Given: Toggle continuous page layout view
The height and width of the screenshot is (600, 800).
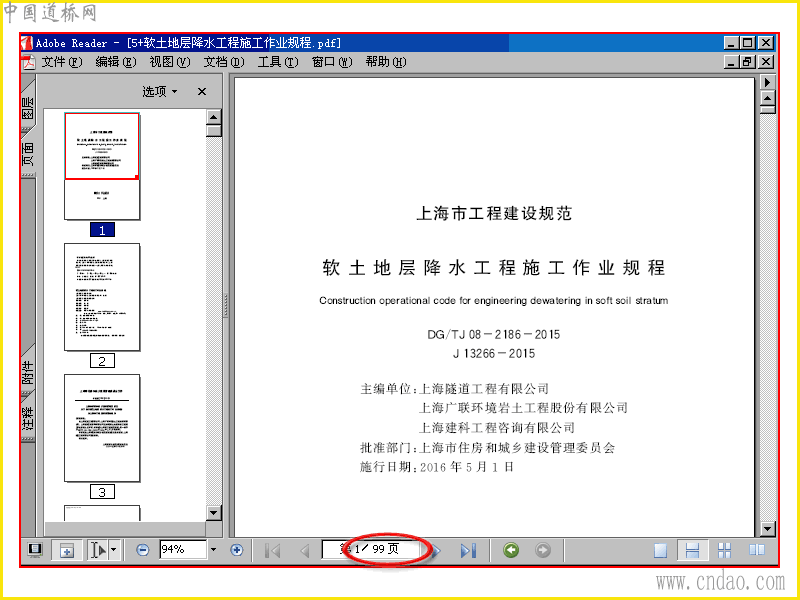Looking at the screenshot, I should coord(692,551).
